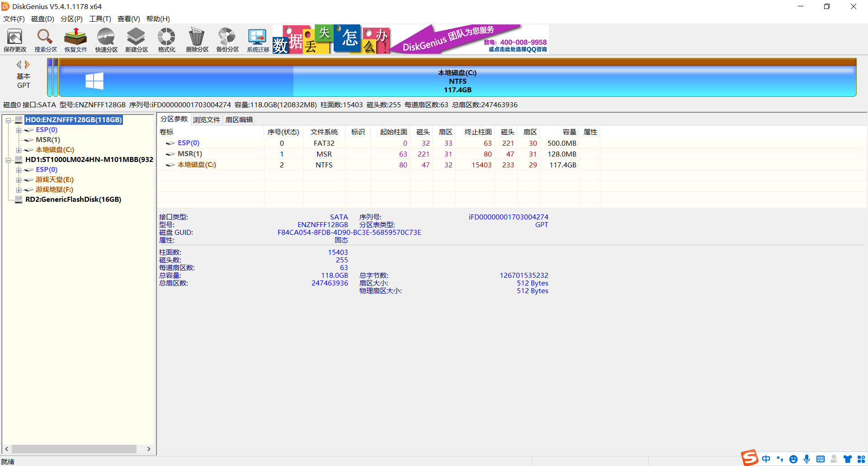This screenshot has height=466, width=868.
Task: Create a partition with 新建分区
Action: pyautogui.click(x=137, y=40)
